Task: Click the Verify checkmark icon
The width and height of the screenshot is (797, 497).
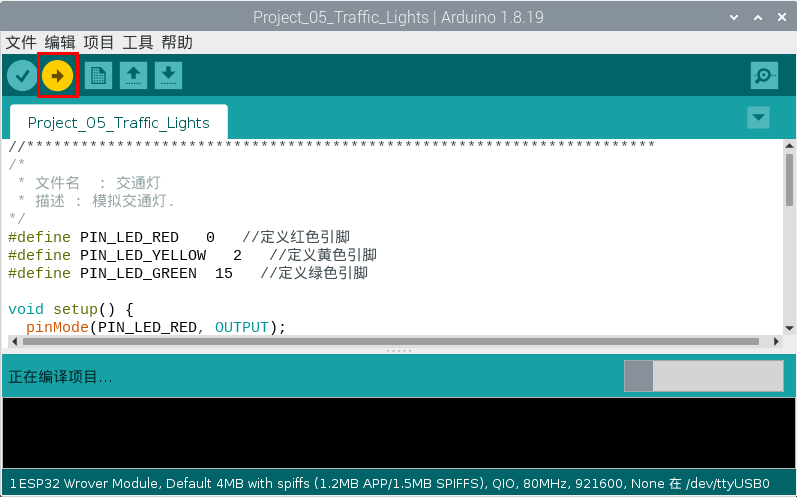Action: [x=22, y=76]
